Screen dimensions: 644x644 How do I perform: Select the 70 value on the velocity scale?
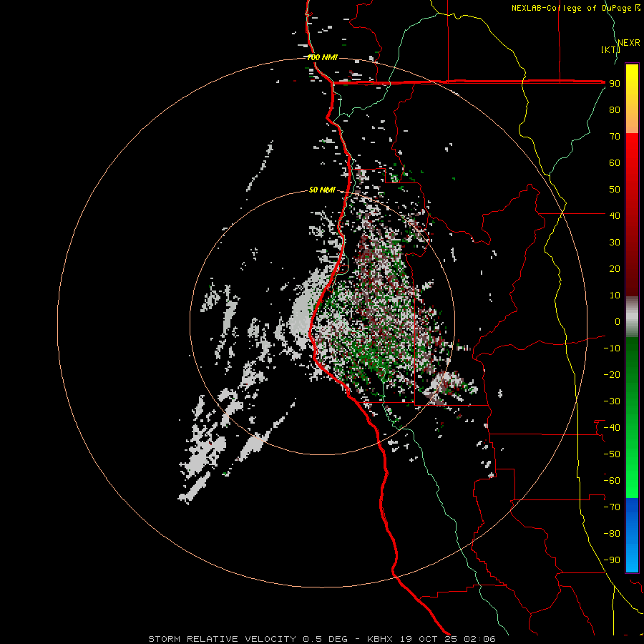[615, 137]
